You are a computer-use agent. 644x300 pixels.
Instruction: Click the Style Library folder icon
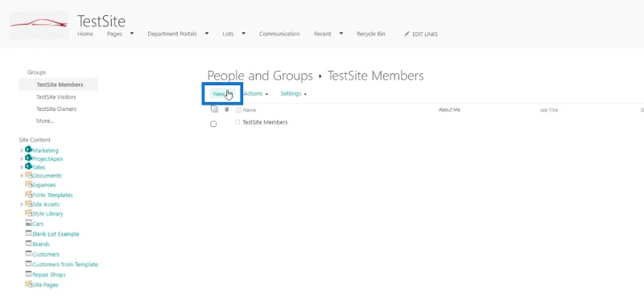[29, 213]
